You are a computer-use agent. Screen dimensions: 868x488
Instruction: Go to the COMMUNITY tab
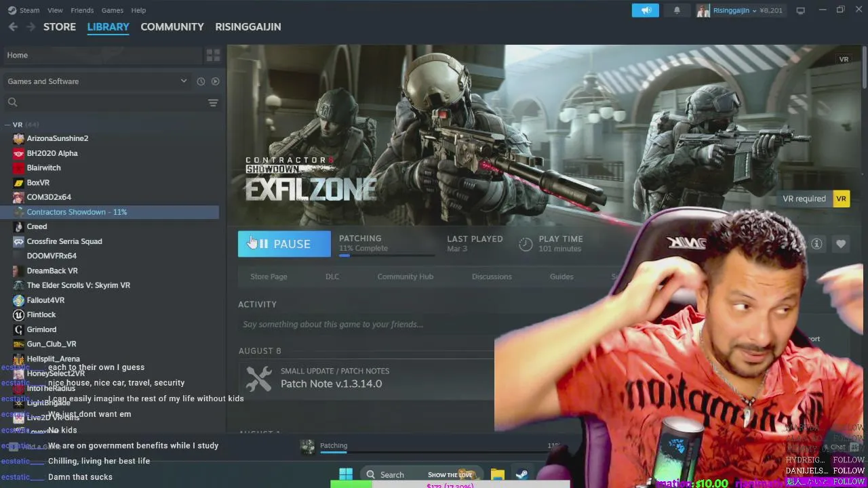[172, 27]
